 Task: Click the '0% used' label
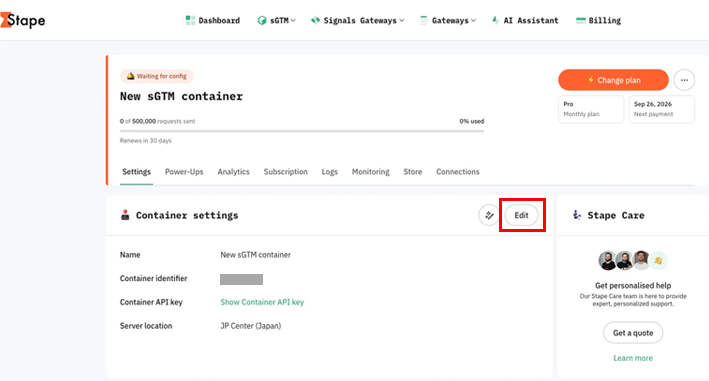point(472,121)
